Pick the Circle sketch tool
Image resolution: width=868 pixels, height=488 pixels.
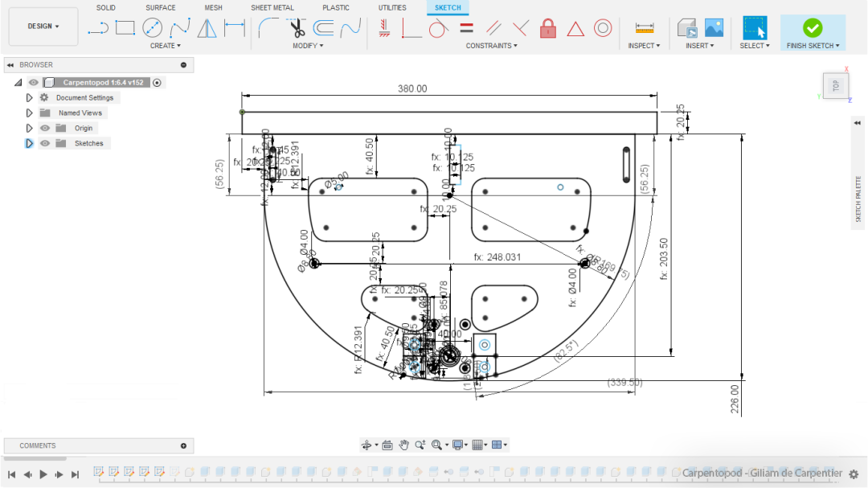[152, 29]
